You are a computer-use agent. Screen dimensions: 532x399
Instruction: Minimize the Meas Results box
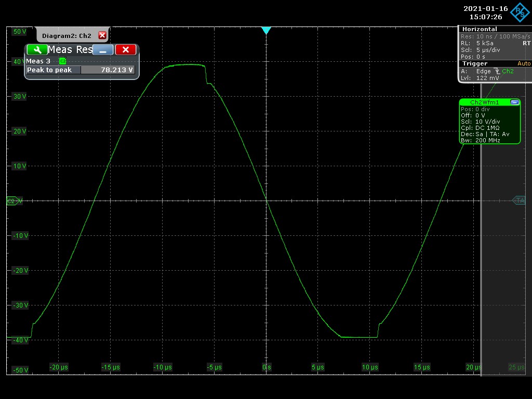click(x=103, y=50)
